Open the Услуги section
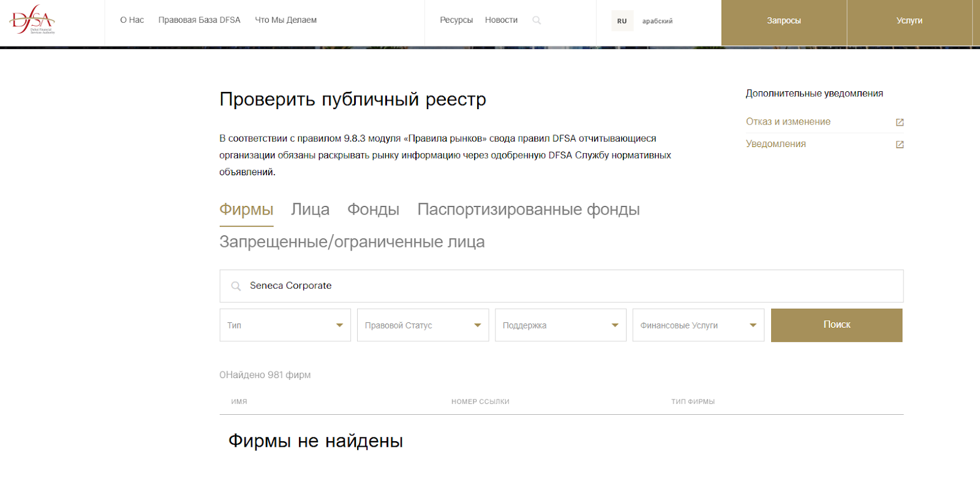The width and height of the screenshot is (980, 500). [x=910, y=22]
